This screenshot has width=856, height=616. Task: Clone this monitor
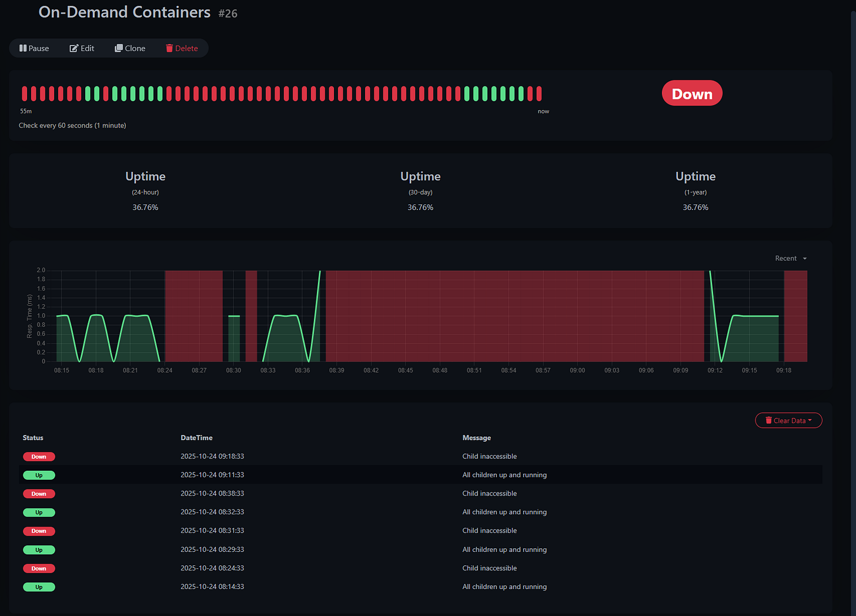point(130,48)
